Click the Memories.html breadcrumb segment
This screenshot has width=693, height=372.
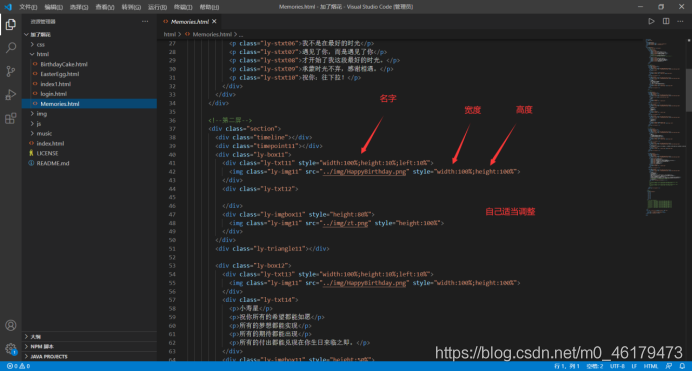coord(212,34)
